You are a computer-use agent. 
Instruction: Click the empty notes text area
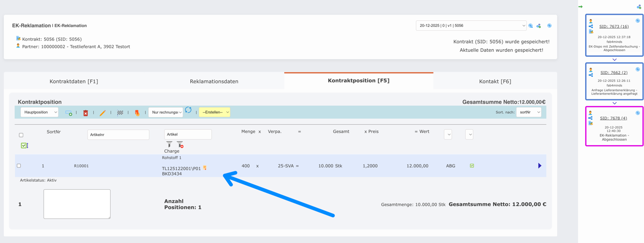point(77,204)
